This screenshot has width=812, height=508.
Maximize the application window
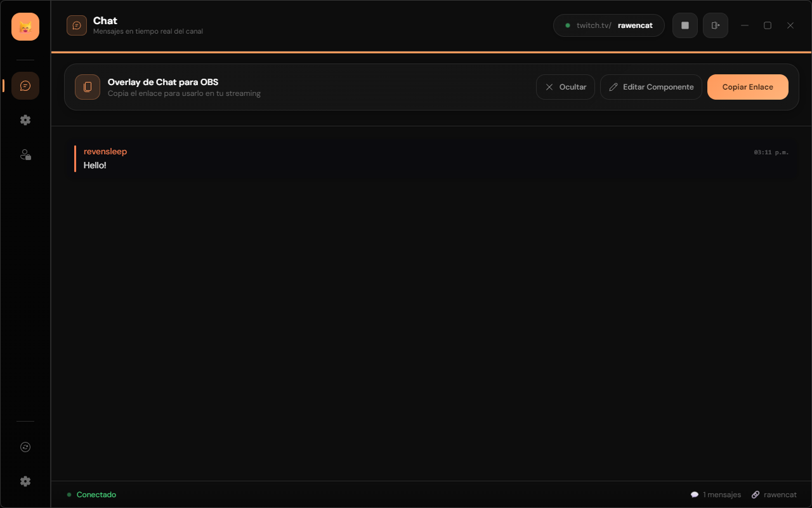click(x=768, y=25)
